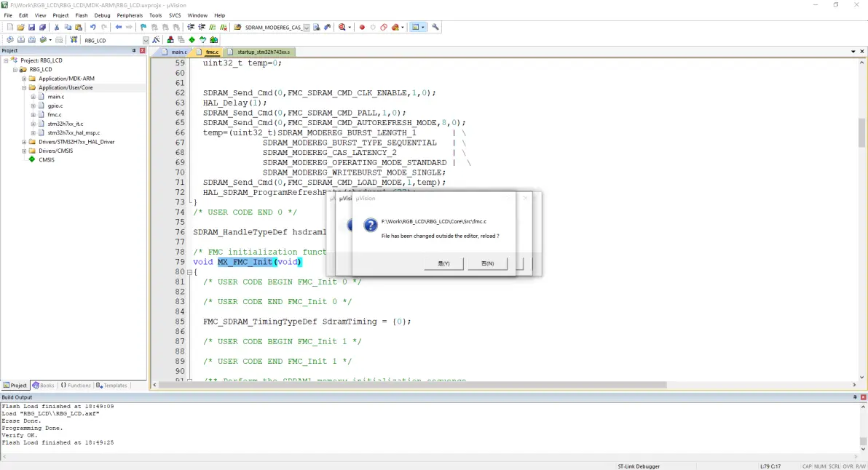Viewport: 868px width, 470px height.
Task: Click Manage Run-Time Environment green diamond icon
Action: click(x=192, y=40)
